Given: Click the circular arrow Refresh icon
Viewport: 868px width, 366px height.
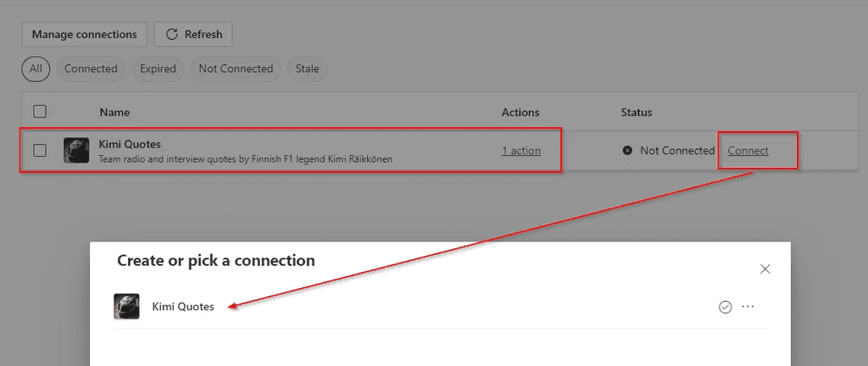Looking at the screenshot, I should point(172,34).
